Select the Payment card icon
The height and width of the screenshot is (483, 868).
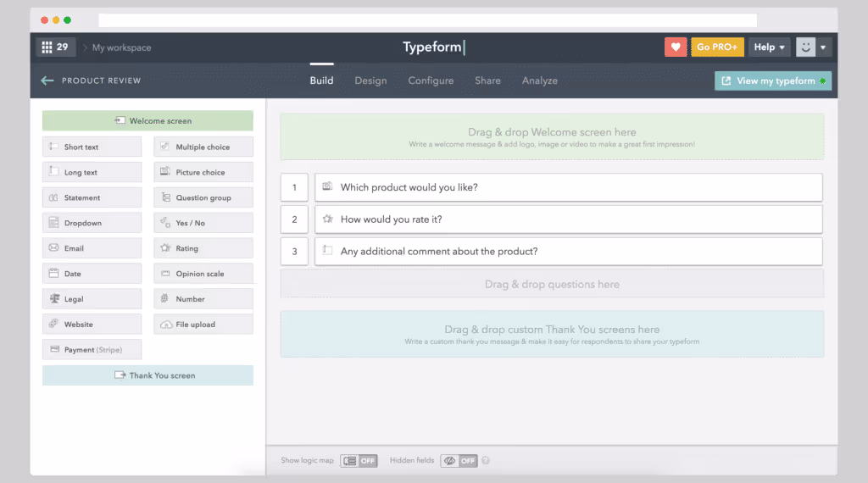click(x=54, y=349)
